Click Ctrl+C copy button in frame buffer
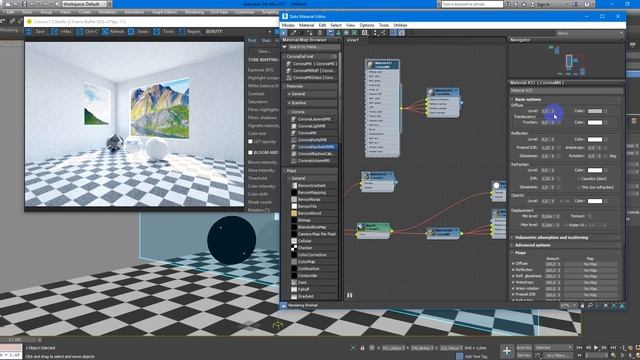This screenshot has width=640, height=360. pos(87,31)
